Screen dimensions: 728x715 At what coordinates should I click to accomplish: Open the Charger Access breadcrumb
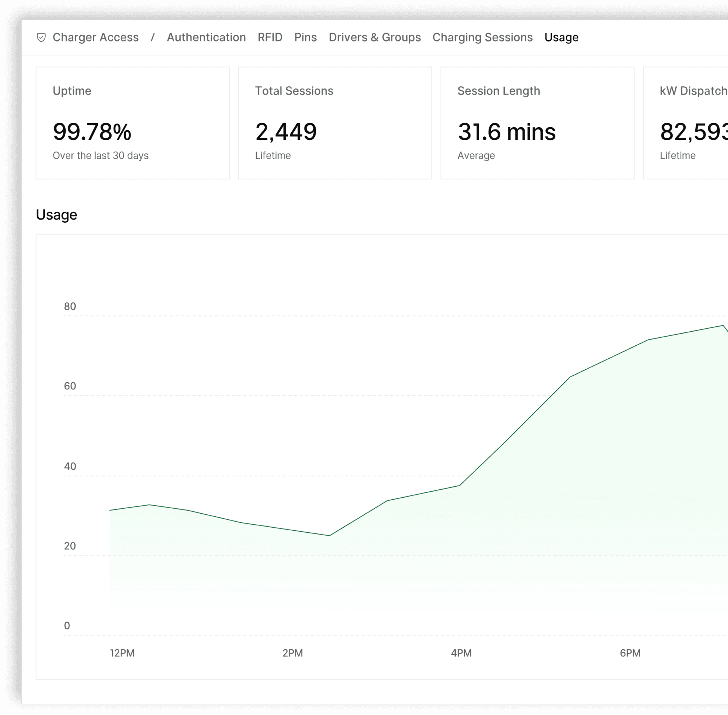pyautogui.click(x=95, y=37)
